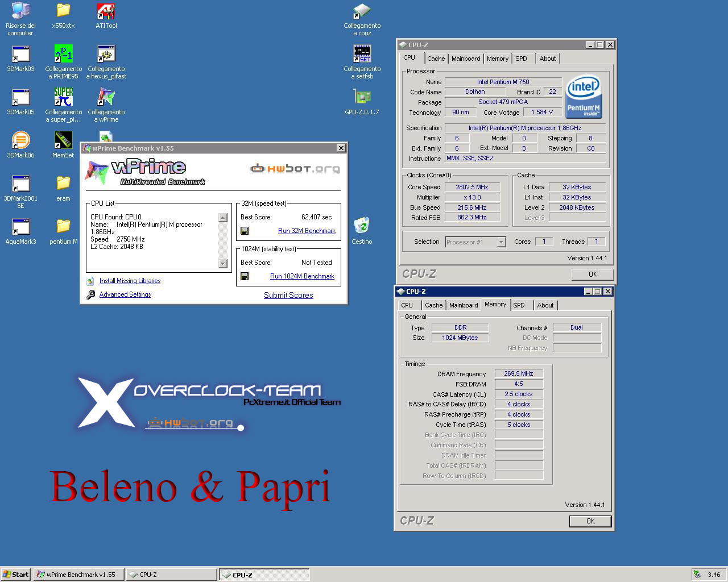Click Run 32M Benchmark link
Viewport: 728px width, 582px height.
click(x=307, y=231)
